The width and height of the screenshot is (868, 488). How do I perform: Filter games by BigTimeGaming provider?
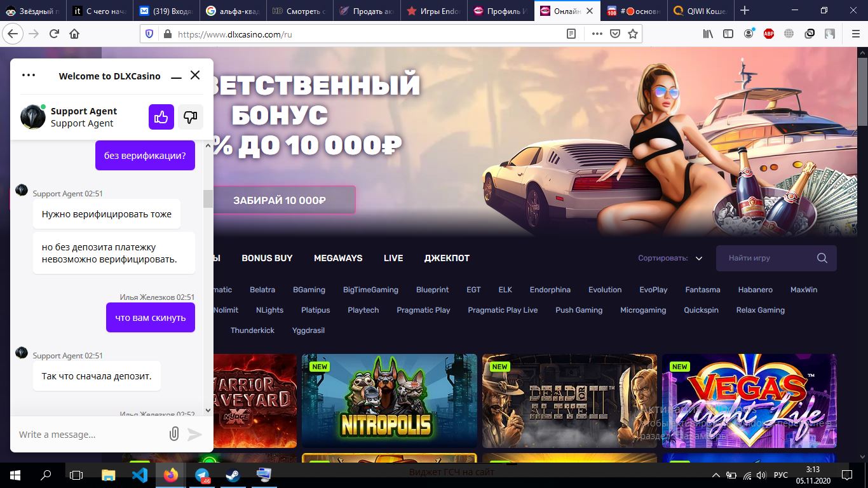click(370, 290)
